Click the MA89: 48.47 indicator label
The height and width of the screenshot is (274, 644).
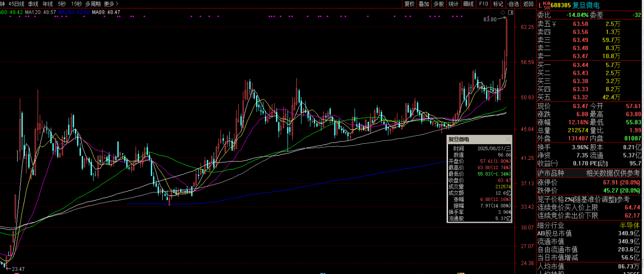106,12
